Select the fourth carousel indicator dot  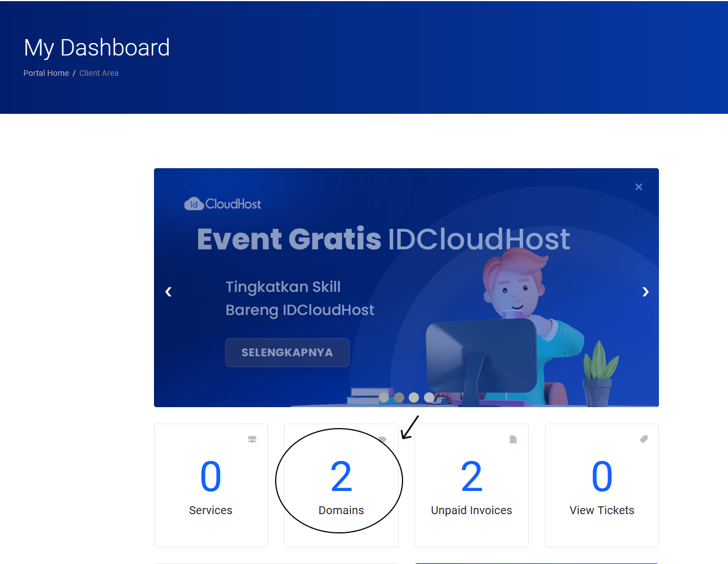tap(429, 398)
